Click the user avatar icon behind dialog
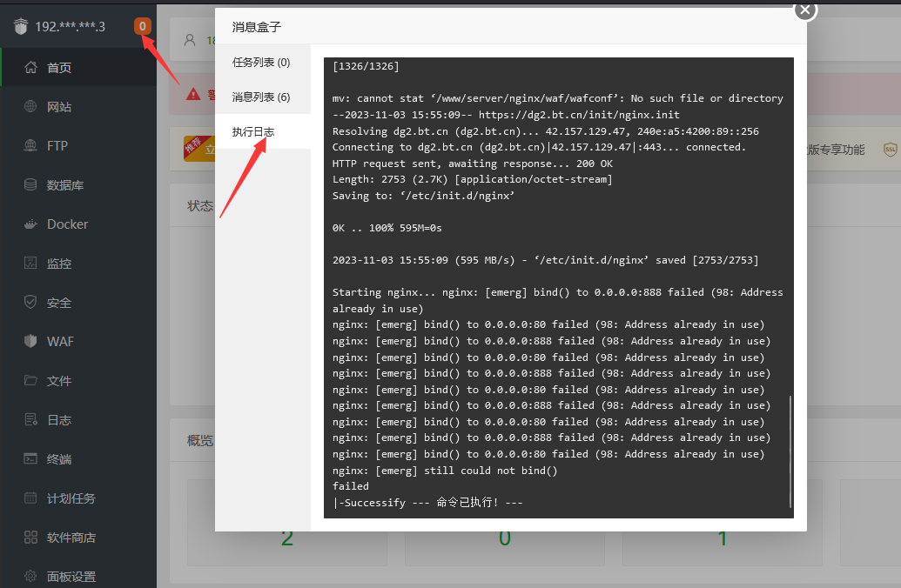Screen dimensions: 901x588 click(x=190, y=40)
